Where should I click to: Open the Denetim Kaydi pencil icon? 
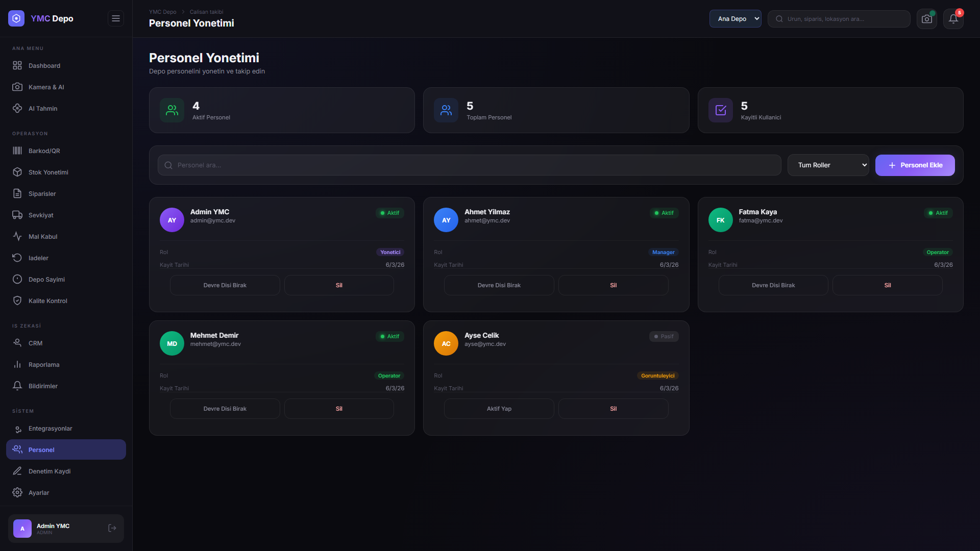[17, 471]
